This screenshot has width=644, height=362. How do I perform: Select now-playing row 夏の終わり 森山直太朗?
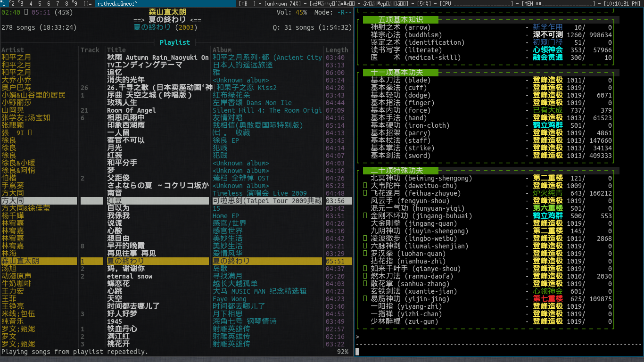pyautogui.click(x=176, y=261)
